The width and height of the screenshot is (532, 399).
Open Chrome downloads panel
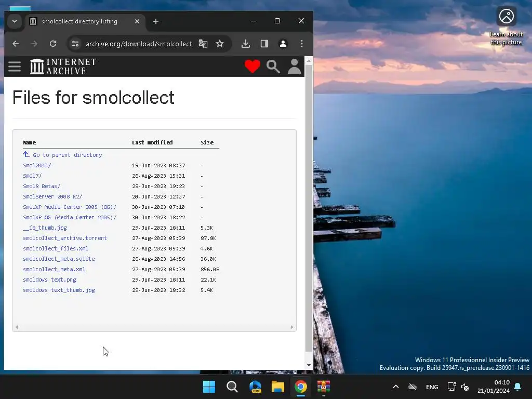tap(246, 44)
